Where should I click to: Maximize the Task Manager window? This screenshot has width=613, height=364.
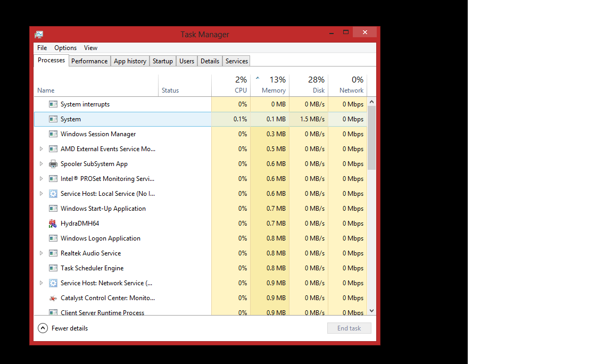coord(345,32)
